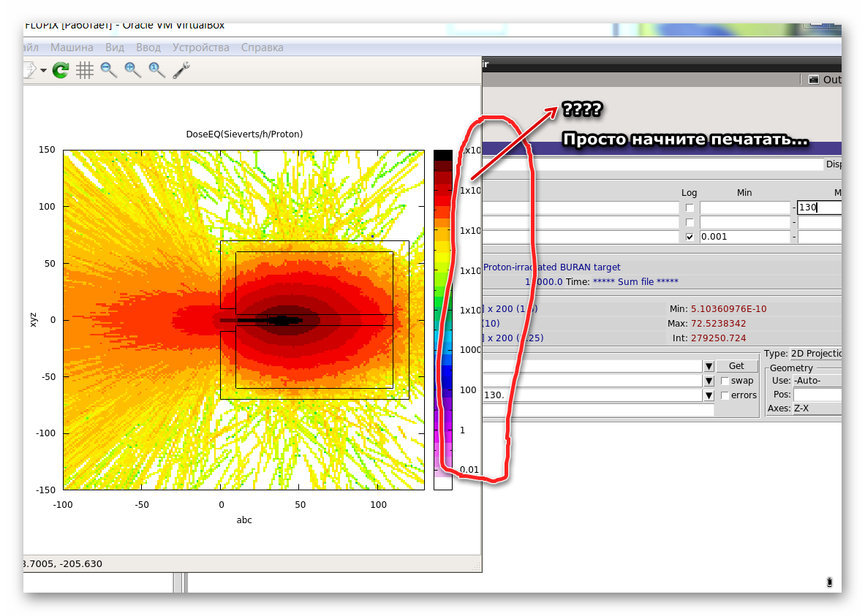Image resolution: width=865 pixels, height=616 pixels.
Task: Click the Min field containing 0.001
Action: [745, 237]
